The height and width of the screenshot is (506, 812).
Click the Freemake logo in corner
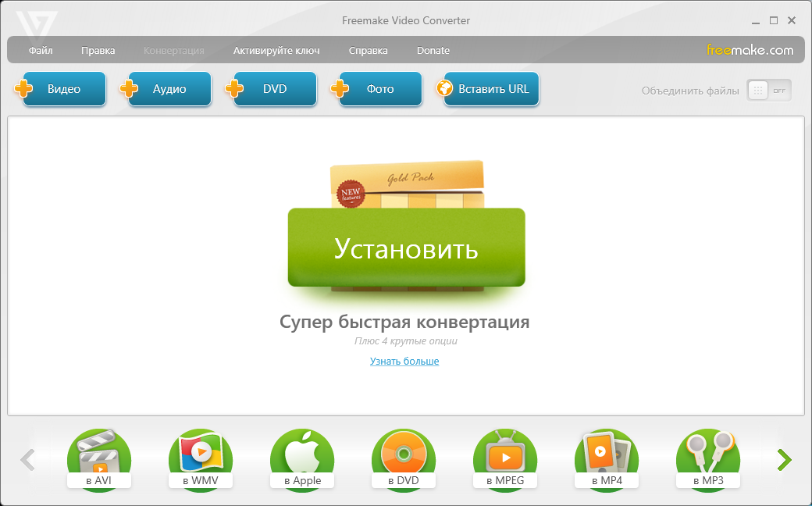36,26
